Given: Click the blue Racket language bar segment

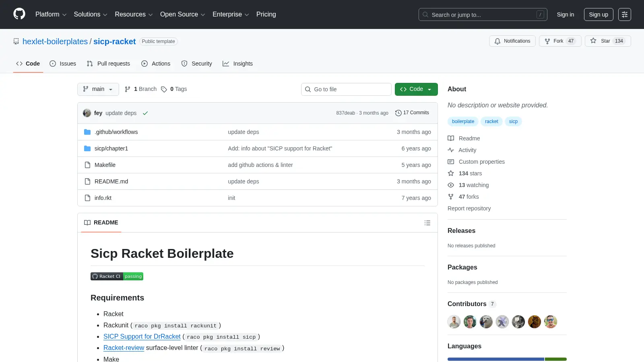Looking at the screenshot, I should (x=495, y=359).
